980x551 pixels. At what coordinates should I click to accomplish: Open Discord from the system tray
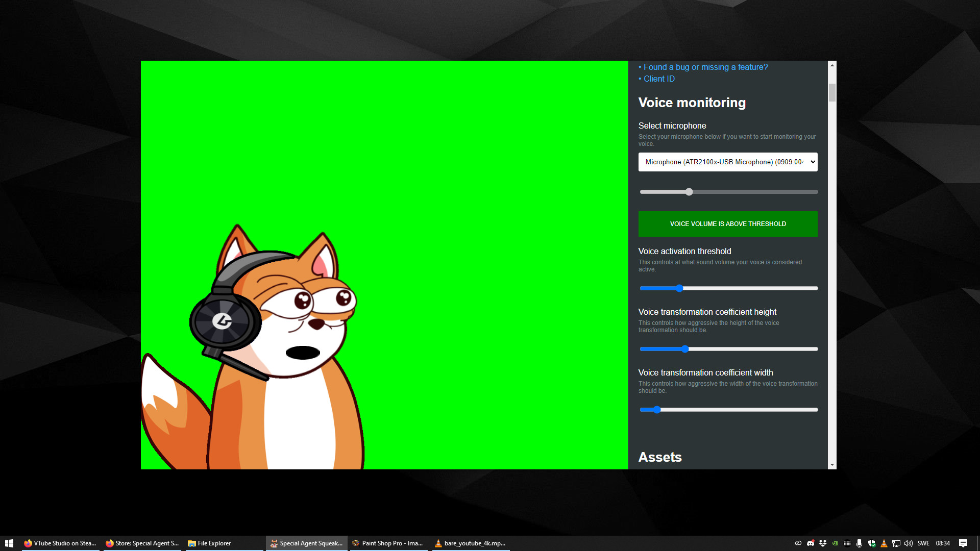pos(810,543)
